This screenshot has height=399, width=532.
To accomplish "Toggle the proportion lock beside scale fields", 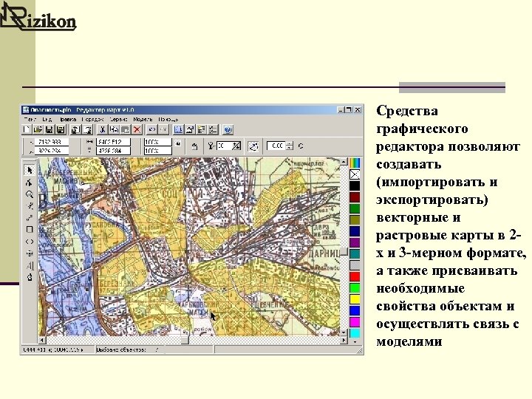I will (178, 144).
